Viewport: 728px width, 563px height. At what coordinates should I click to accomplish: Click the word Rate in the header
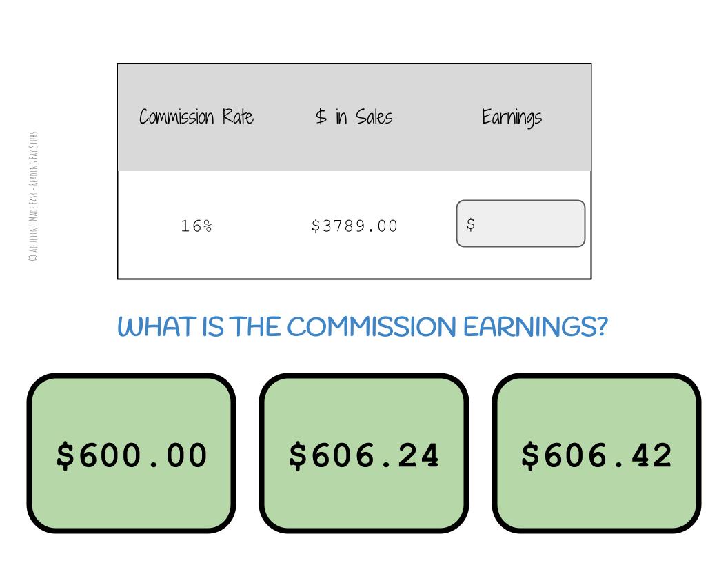click(x=238, y=117)
